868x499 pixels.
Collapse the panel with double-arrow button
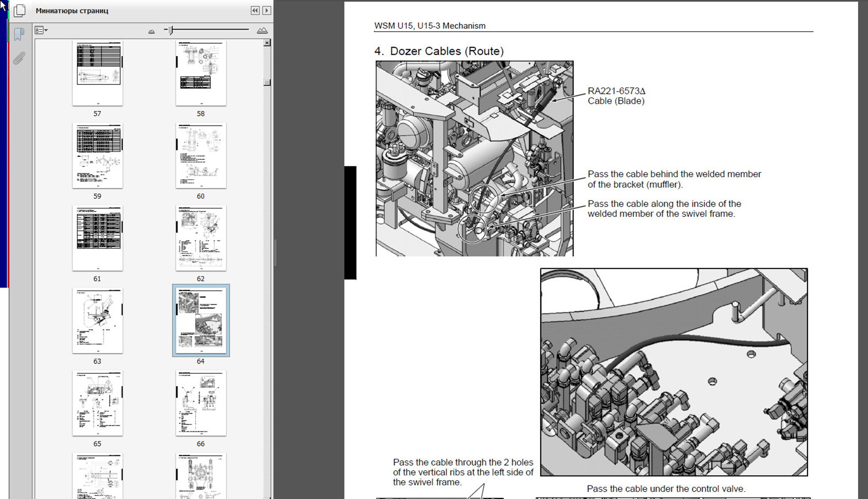point(255,10)
